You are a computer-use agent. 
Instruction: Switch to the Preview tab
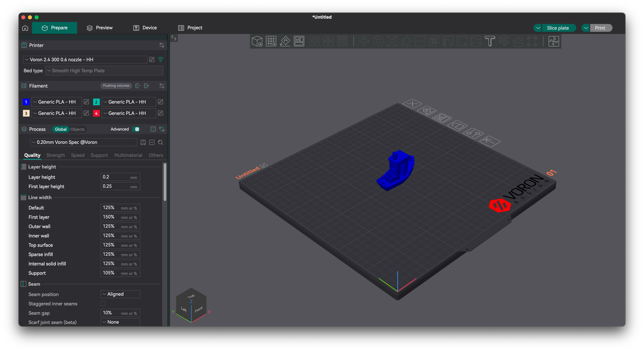100,28
